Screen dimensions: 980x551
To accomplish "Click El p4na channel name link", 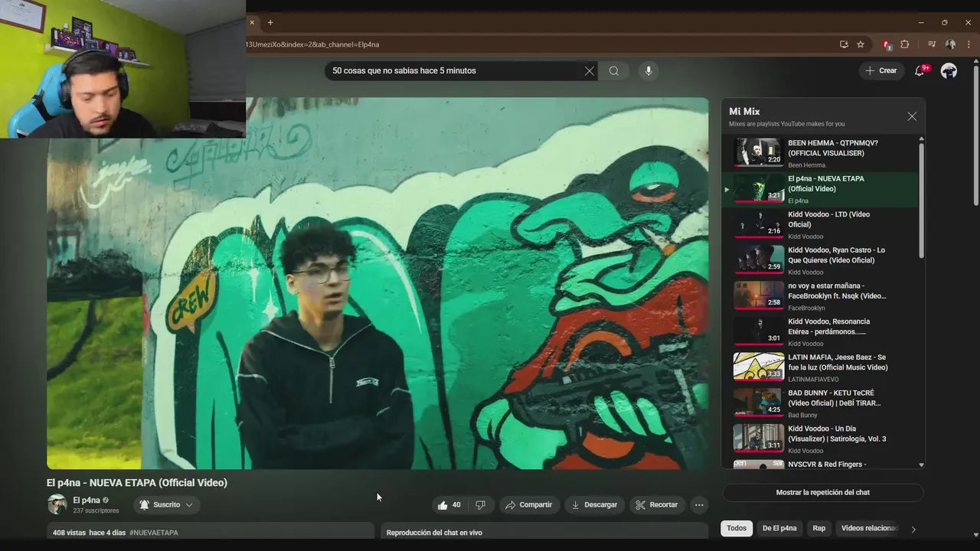I will (87, 500).
